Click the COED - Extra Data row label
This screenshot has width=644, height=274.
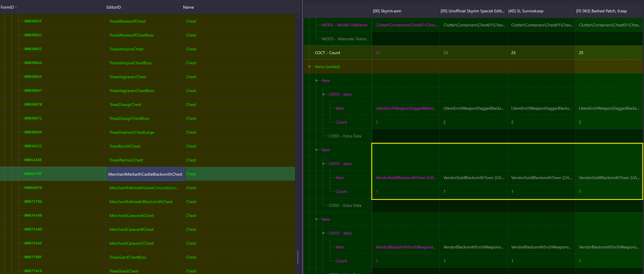345,136
